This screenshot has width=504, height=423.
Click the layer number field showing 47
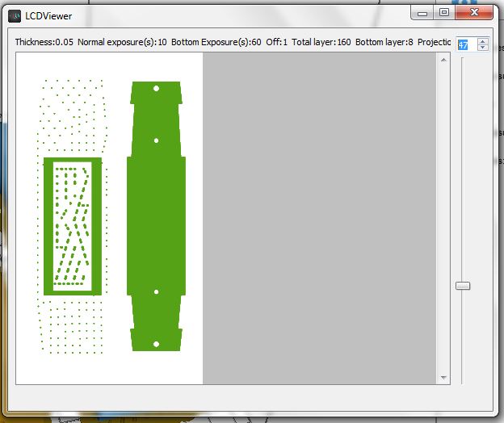tap(463, 45)
